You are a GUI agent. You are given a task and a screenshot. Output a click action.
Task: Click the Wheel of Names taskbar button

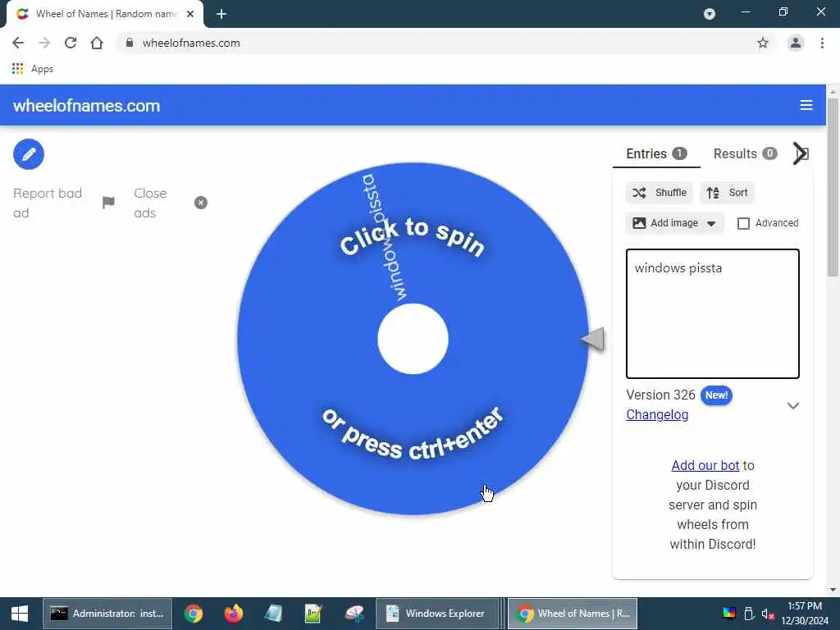pos(572,614)
